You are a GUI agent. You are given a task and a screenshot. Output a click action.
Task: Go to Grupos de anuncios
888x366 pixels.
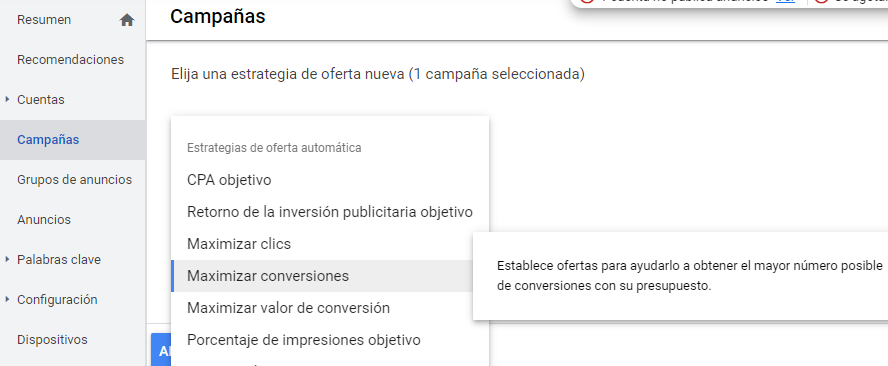(74, 180)
